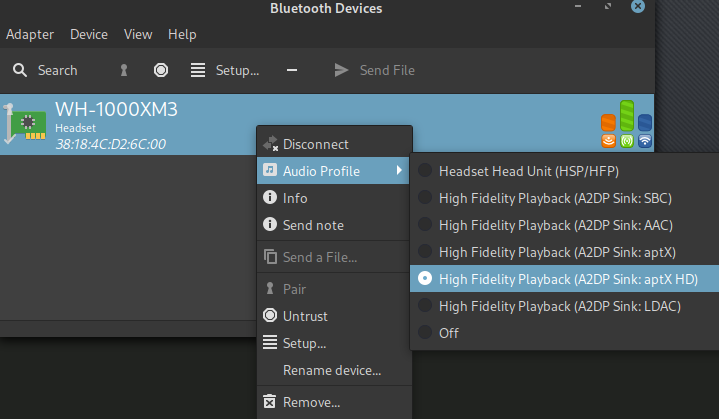Click the toolbar Setup list icon
This screenshot has width=719, height=419.
198,70
